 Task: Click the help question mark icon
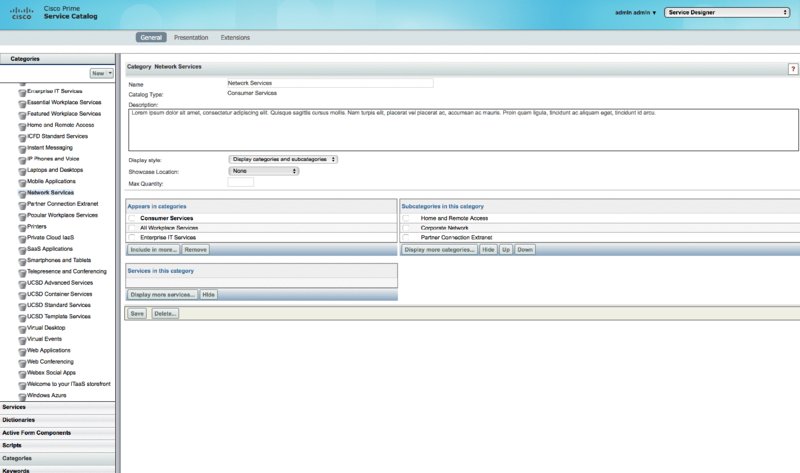coord(793,68)
